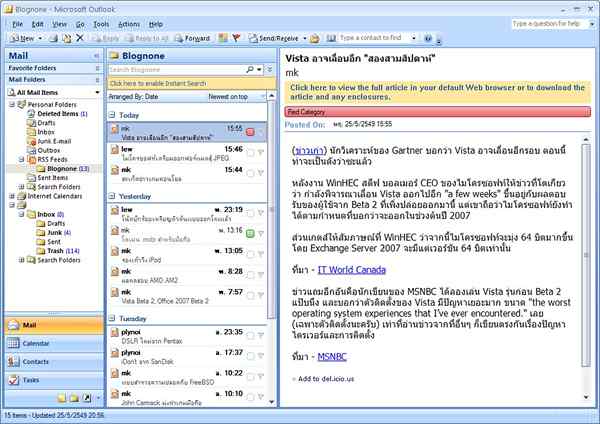Click the 'Type a contact to find' box
Image resolution: width=600 pixels, height=424 pixels.
374,38
